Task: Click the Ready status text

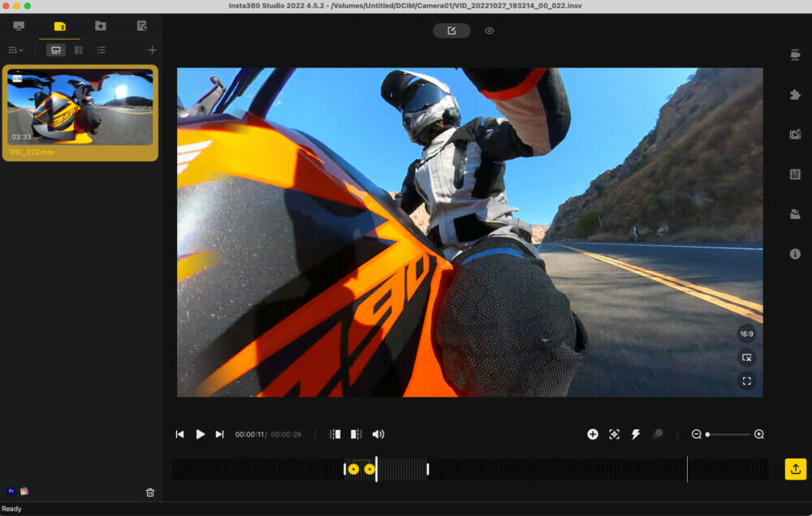Action: coord(11,509)
